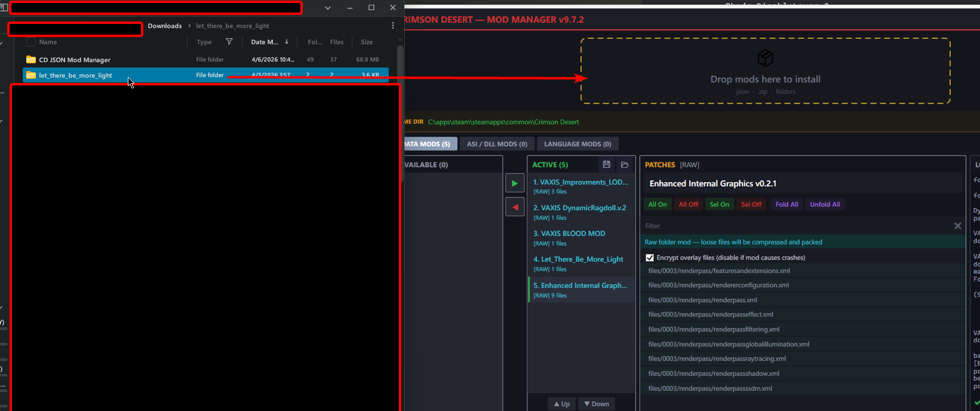This screenshot has width=980, height=411.
Task: Maximize the file manager window
Action: (x=371, y=8)
